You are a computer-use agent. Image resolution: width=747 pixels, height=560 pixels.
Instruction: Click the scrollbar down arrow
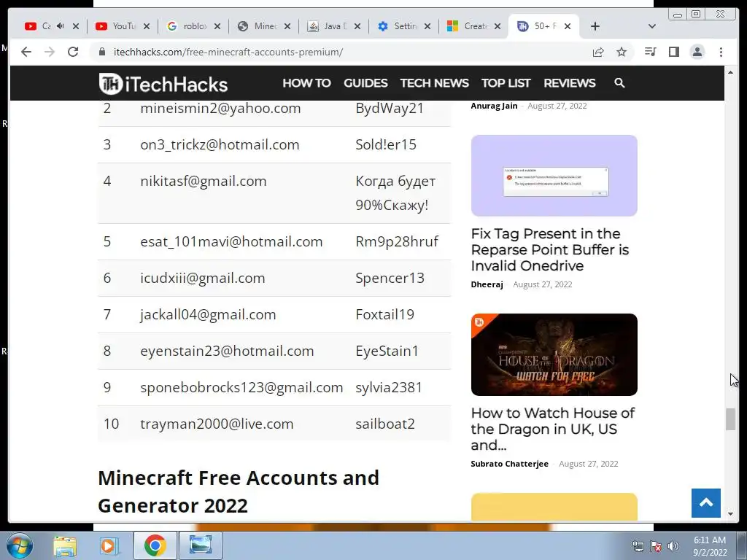730,514
